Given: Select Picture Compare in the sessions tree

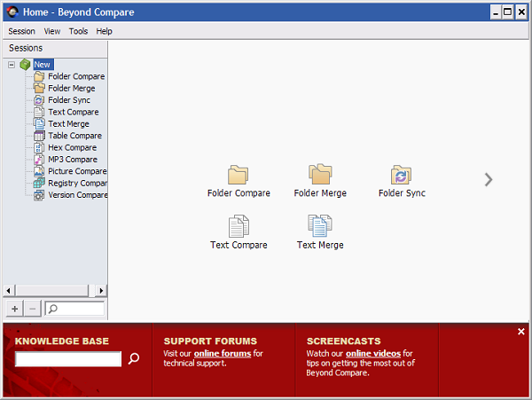Looking at the screenshot, I should click(x=76, y=171).
